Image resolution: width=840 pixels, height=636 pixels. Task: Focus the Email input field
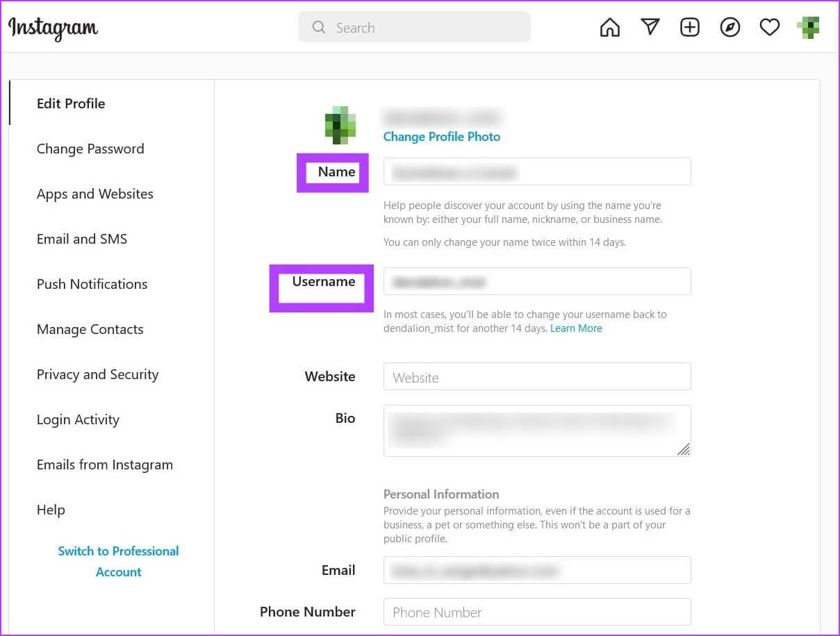pos(537,570)
